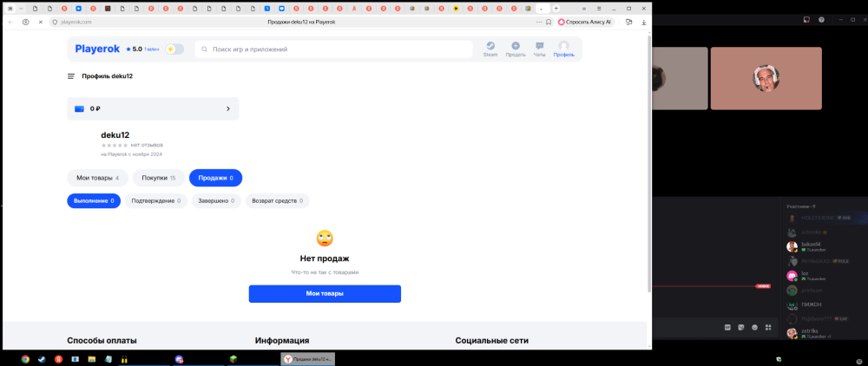Viewport: 868px width, 366px height.
Task: Open a new browser tab with plus
Action: 556,9
